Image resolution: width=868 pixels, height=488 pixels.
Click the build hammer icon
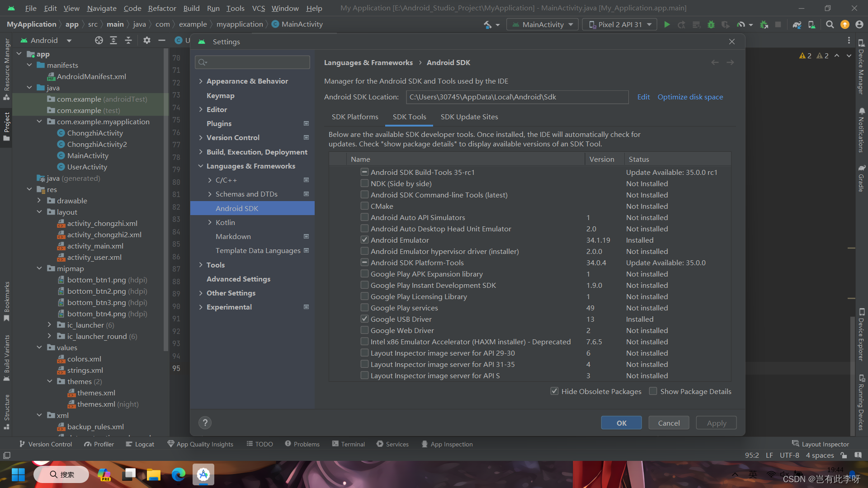click(488, 25)
